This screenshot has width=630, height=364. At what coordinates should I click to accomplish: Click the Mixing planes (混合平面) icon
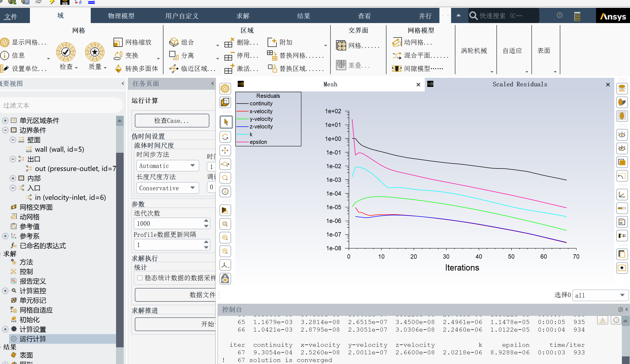pyautogui.click(x=397, y=55)
